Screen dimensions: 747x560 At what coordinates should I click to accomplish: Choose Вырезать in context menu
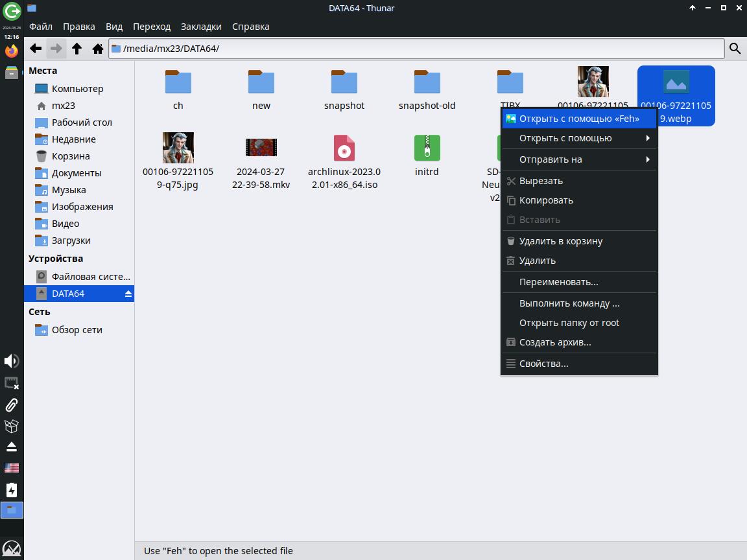click(x=579, y=181)
